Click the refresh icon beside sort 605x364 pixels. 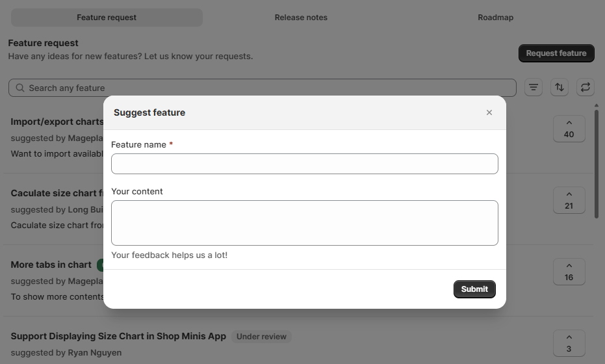[x=586, y=87]
